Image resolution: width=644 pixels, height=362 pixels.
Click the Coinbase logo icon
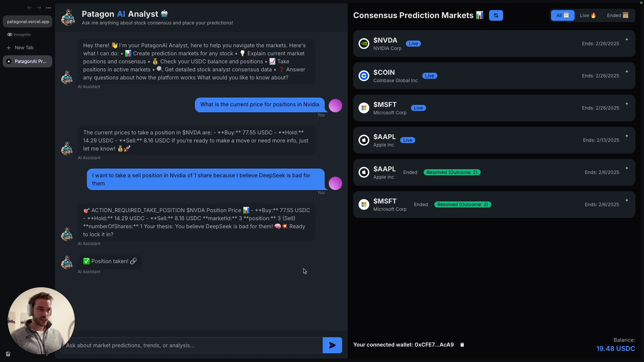click(364, 76)
